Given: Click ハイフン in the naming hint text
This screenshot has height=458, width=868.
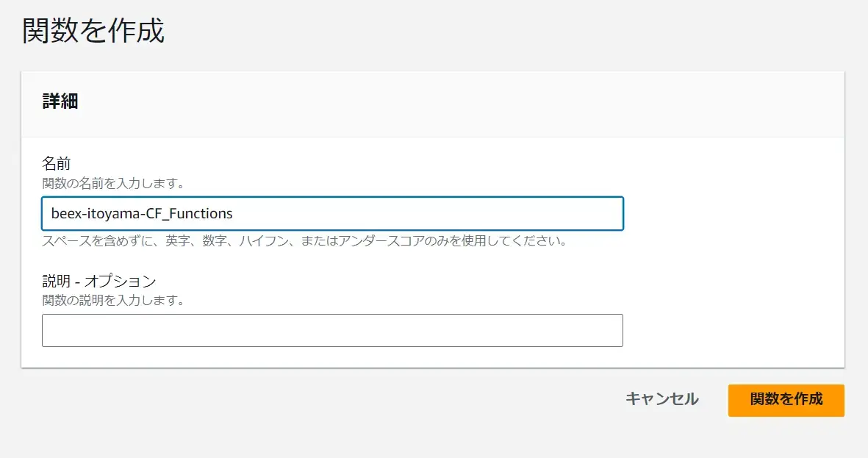Looking at the screenshot, I should pos(257,241).
